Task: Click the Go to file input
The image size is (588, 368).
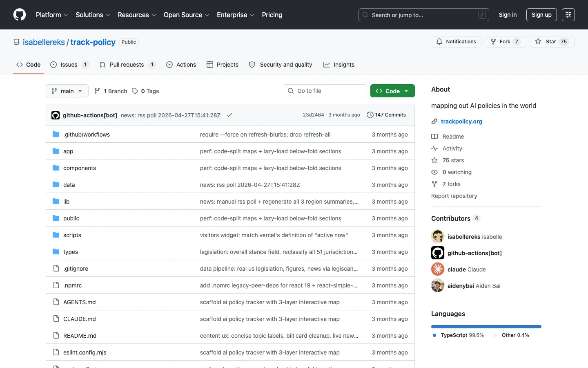Action: coord(325,91)
